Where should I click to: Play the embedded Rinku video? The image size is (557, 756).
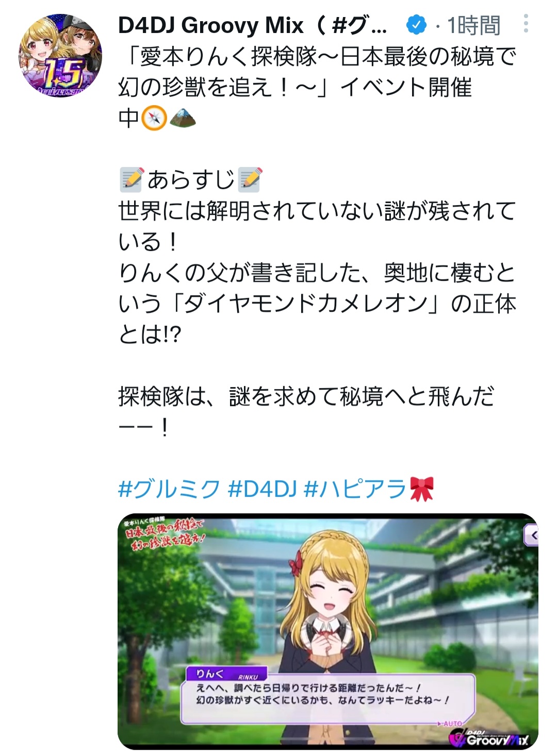coord(328,631)
